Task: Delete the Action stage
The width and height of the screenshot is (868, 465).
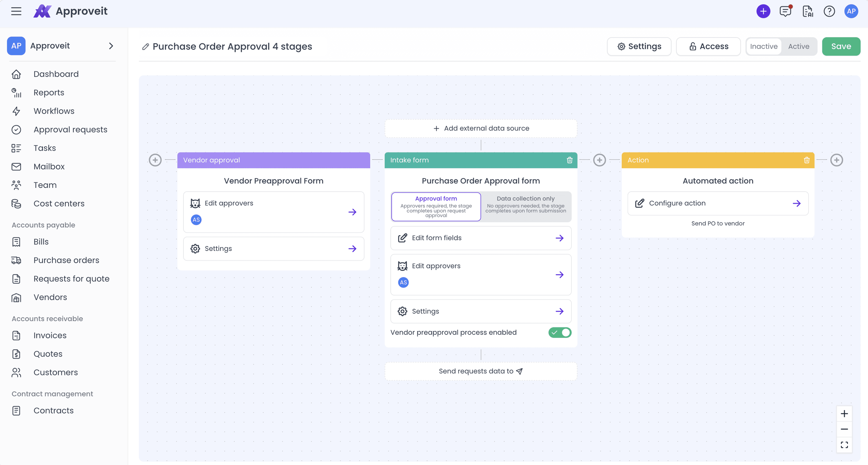Action: (x=807, y=160)
